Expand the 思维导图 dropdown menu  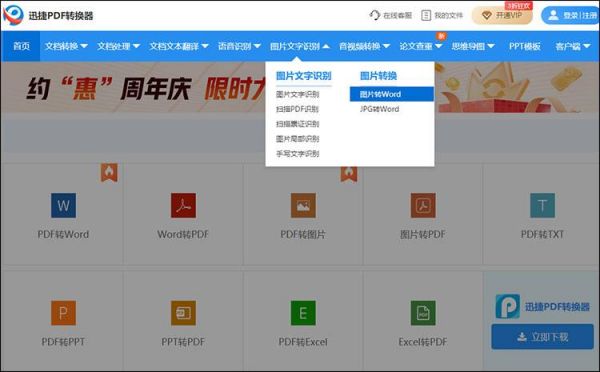(x=473, y=46)
